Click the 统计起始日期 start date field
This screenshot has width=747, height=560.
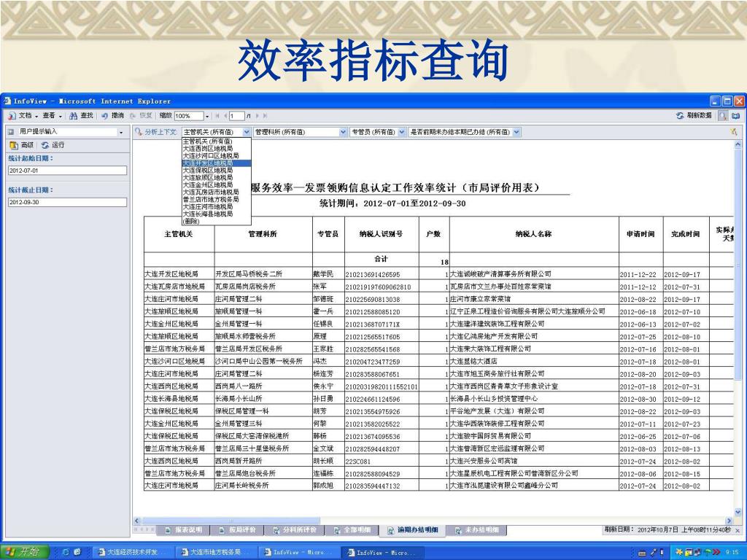67,171
